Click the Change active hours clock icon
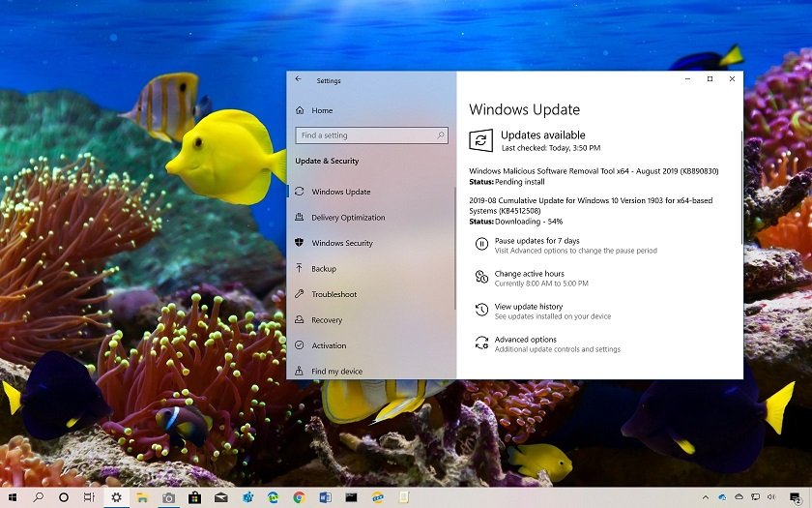812x508 pixels. coord(481,278)
